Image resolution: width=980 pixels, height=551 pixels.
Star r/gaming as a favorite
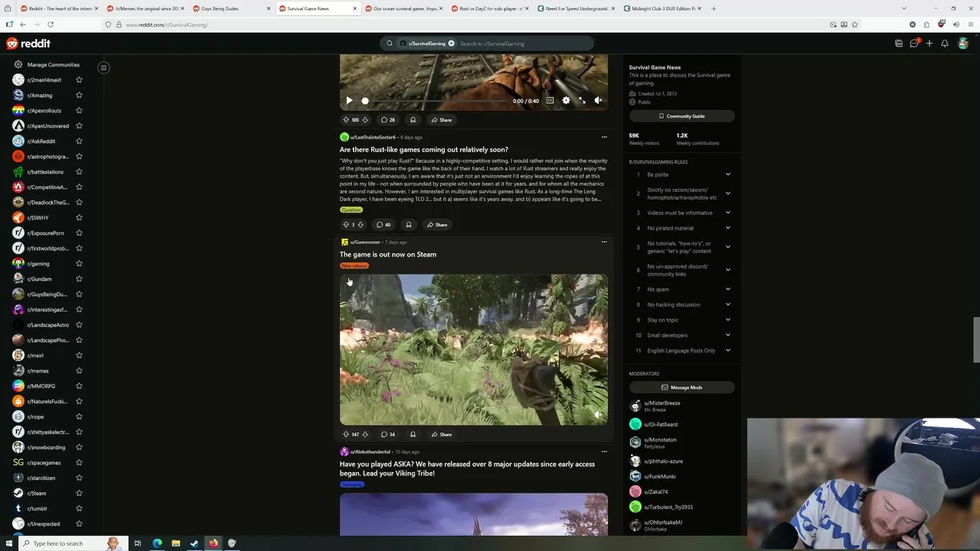79,263
